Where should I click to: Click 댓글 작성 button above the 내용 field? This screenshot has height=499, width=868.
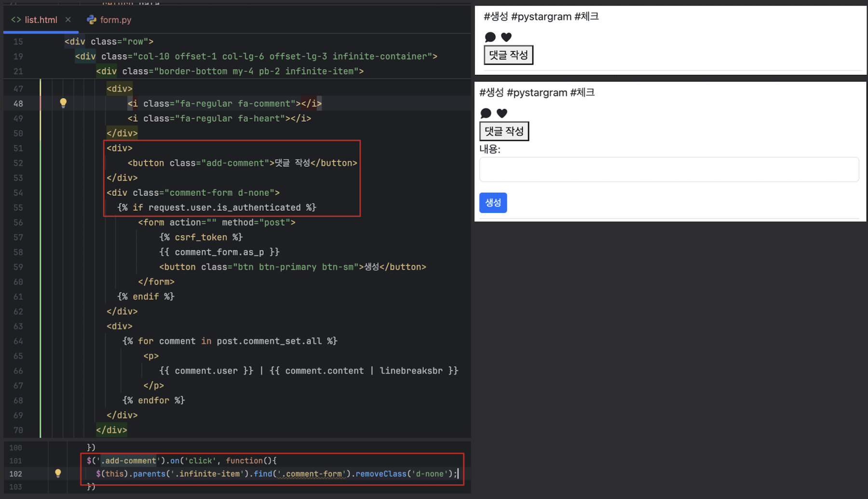(504, 131)
